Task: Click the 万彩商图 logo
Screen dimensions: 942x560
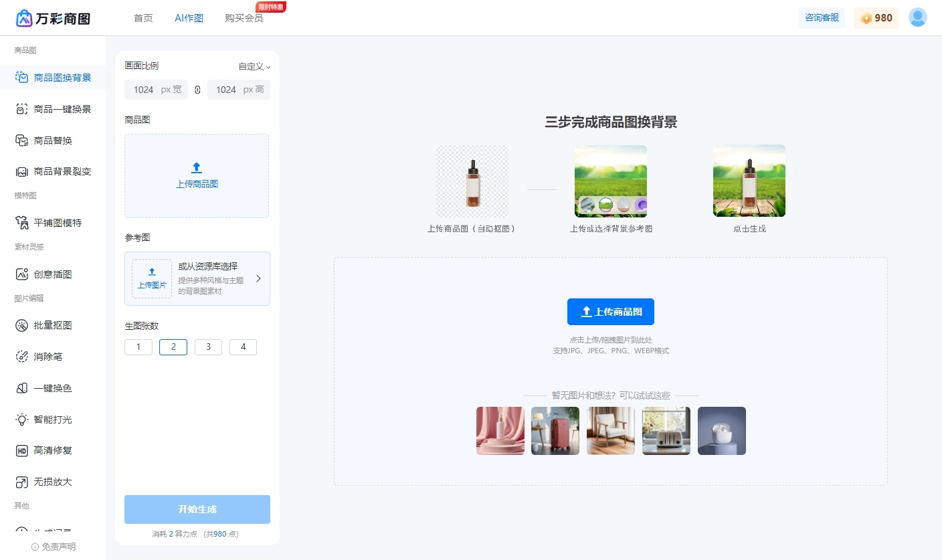Action: click(x=53, y=18)
